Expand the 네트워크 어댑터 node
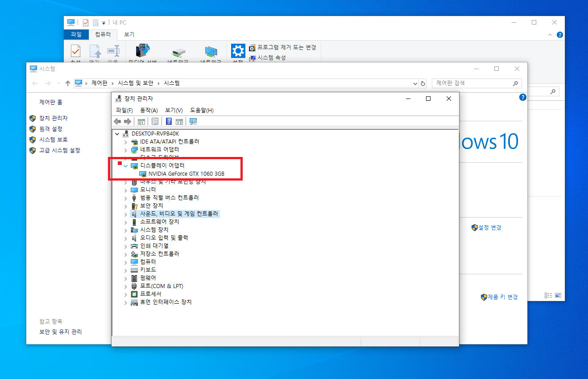588x379 pixels. (125, 149)
